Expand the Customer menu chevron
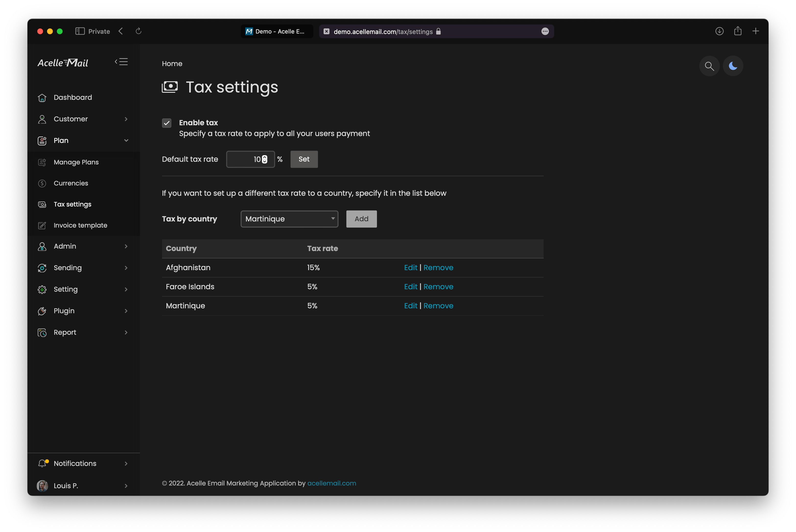Image resolution: width=796 pixels, height=532 pixels. (x=126, y=119)
